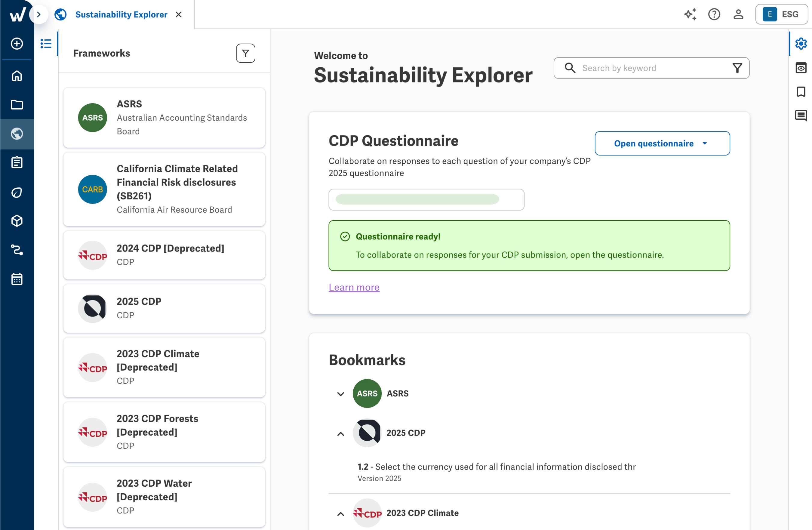Open the questionnaire dropdown button
Viewport: 812px width, 530px height.
click(x=662, y=143)
